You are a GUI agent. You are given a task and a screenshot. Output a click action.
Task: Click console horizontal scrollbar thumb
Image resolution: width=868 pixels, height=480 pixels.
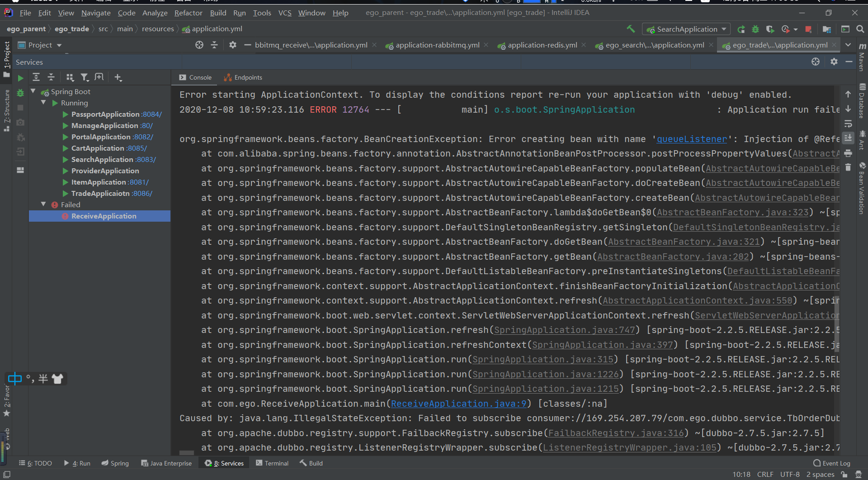coord(186,452)
